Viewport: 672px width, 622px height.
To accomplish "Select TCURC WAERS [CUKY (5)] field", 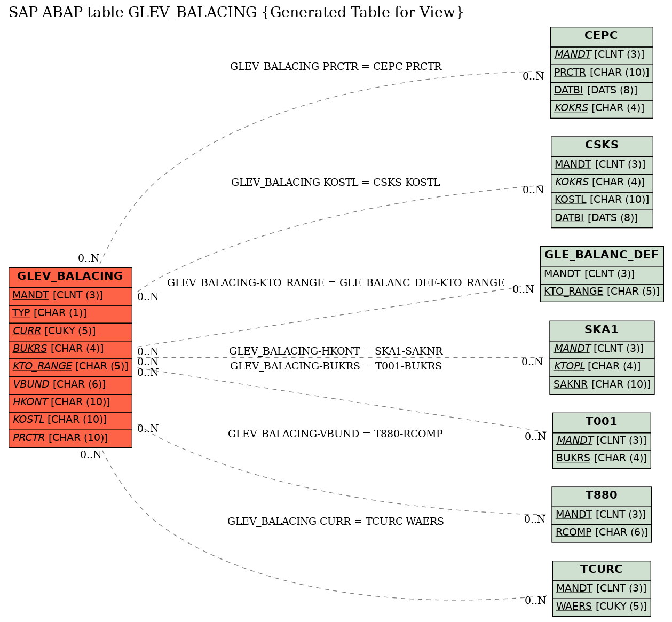I will click(602, 607).
